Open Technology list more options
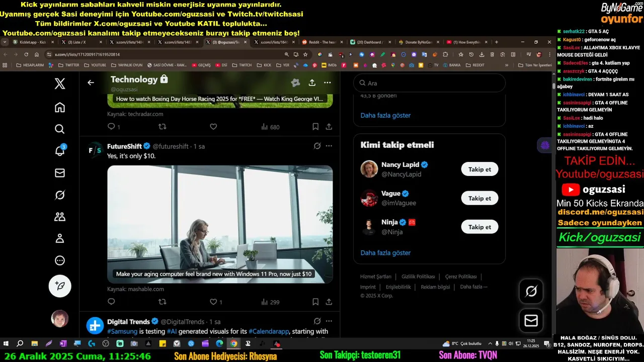 [327, 82]
